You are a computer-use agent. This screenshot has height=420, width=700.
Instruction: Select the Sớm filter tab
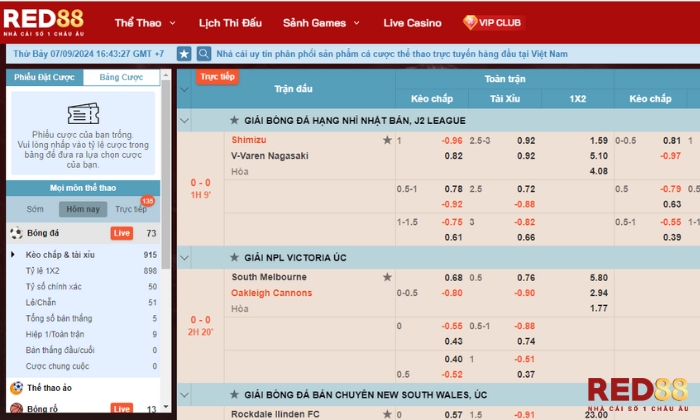35,209
